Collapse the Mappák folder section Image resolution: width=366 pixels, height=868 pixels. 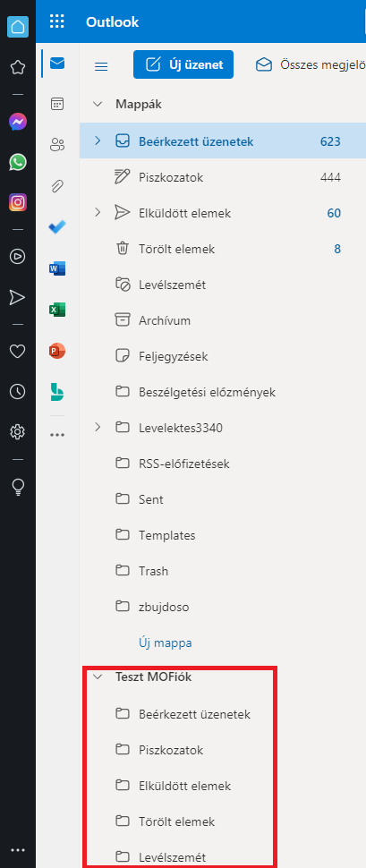(x=98, y=104)
